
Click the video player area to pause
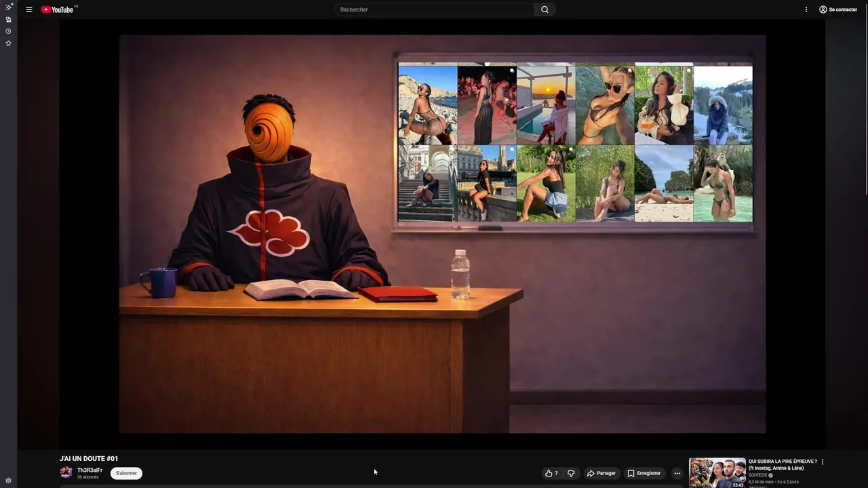[x=442, y=234]
